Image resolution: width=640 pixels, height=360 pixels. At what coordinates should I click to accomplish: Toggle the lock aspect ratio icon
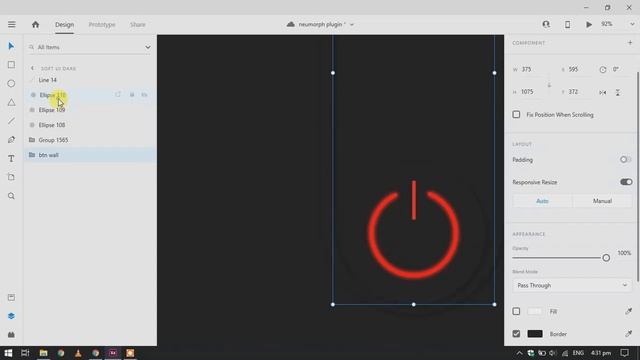tap(549, 85)
